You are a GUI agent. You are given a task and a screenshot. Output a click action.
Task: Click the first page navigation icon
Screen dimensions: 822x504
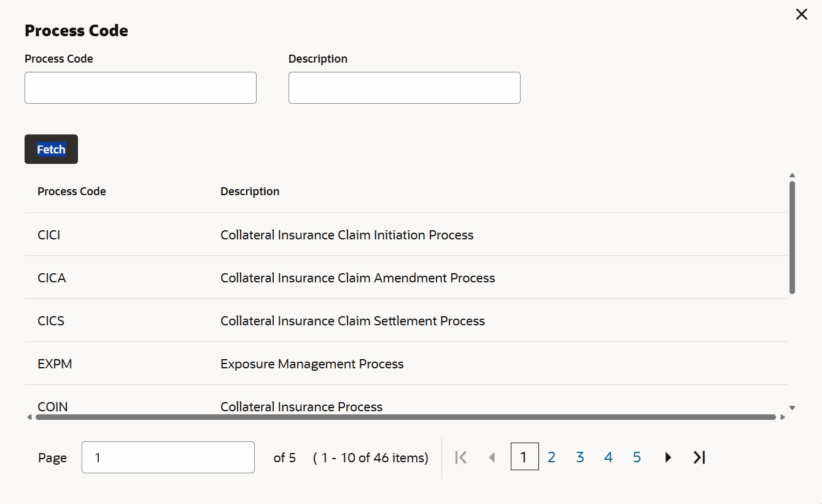point(461,457)
